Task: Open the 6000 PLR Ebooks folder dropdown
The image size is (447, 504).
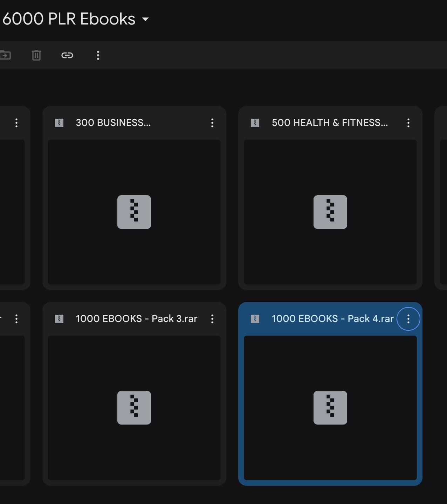Action: [145, 20]
